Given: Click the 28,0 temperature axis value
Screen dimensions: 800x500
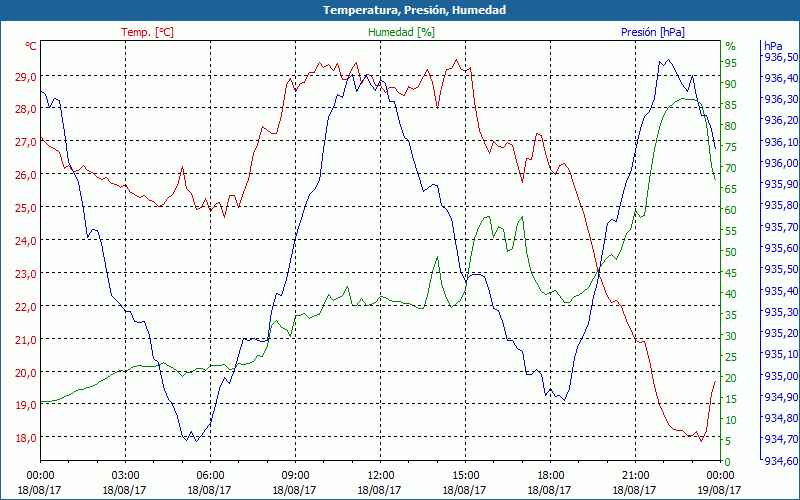Looking at the screenshot, I should [x=26, y=109].
